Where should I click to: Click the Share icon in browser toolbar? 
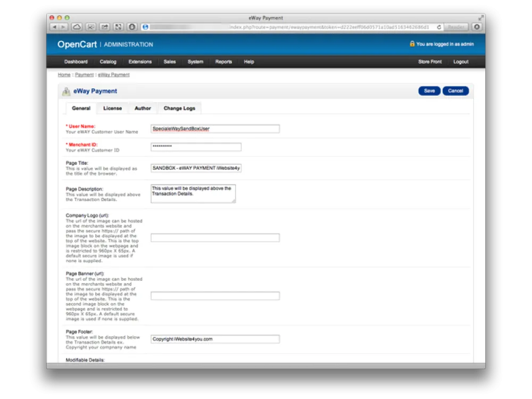click(105, 27)
